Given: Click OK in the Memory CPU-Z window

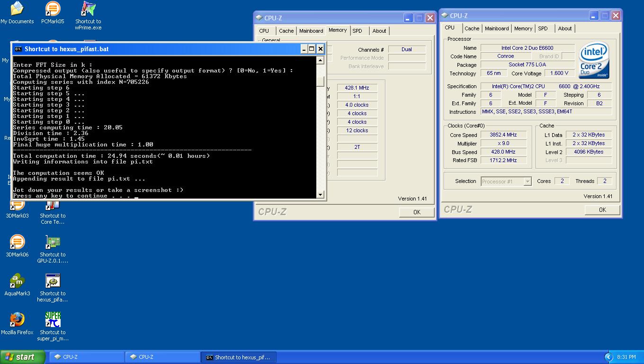Looking at the screenshot, I should pos(417,212).
